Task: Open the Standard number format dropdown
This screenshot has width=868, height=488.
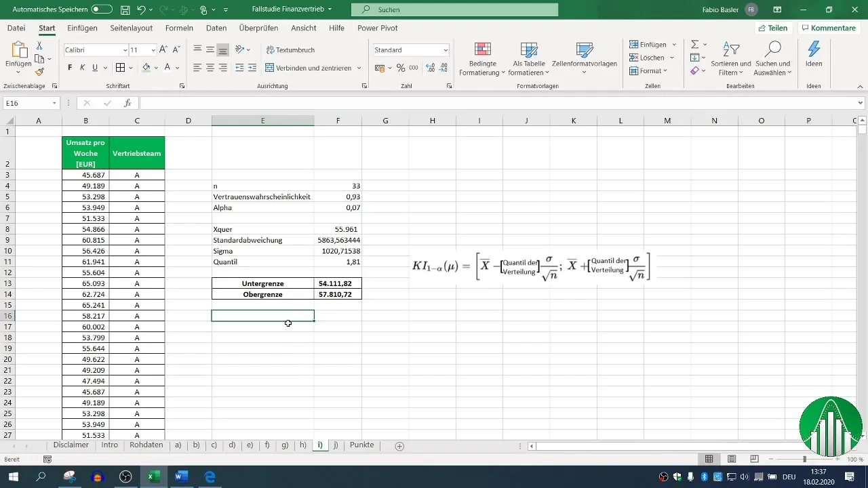Action: point(446,50)
